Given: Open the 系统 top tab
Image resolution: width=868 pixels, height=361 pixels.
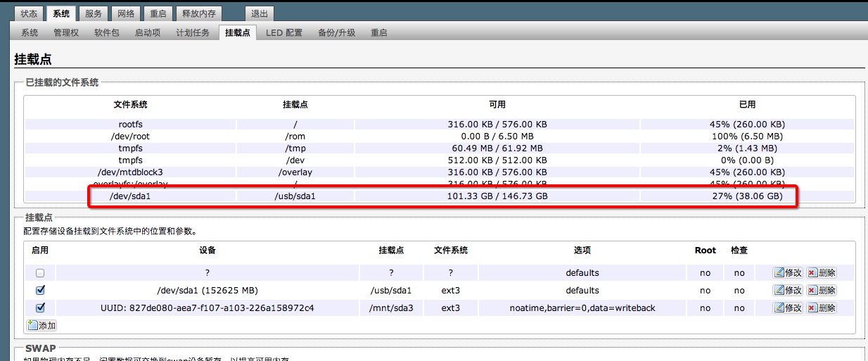Looking at the screenshot, I should pyautogui.click(x=61, y=13).
